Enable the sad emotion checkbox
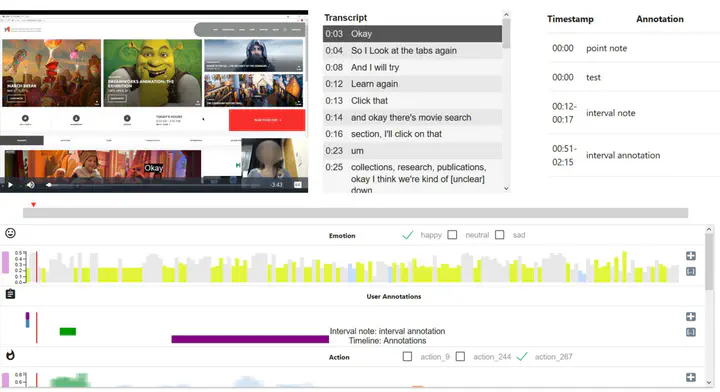The height and width of the screenshot is (392, 720). (500, 235)
